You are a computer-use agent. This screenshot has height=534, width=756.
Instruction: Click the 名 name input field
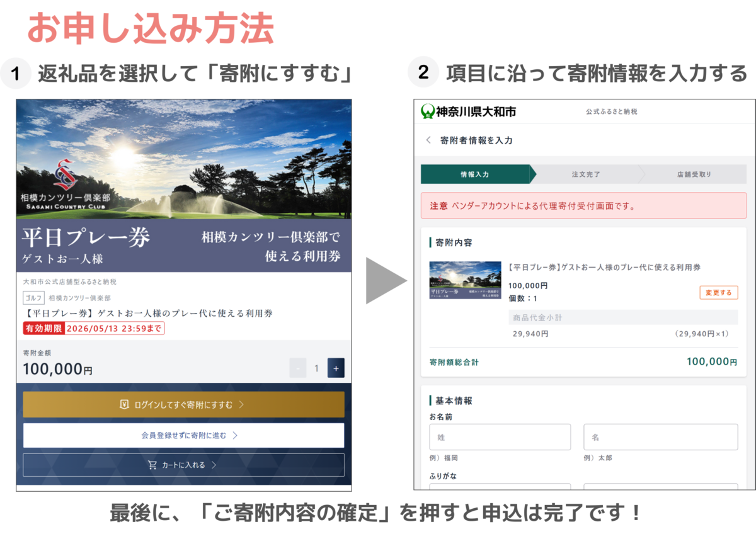click(660, 437)
